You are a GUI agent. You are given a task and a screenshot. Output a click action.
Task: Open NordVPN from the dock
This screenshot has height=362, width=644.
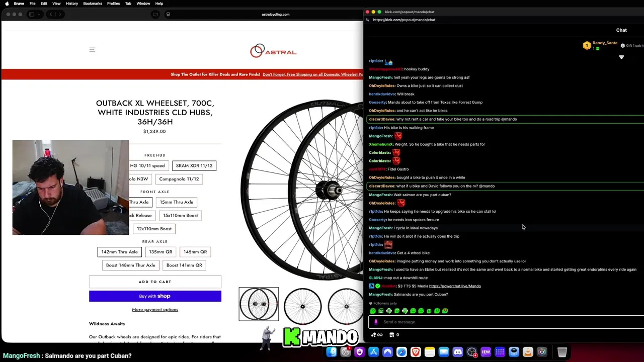pos(387,352)
